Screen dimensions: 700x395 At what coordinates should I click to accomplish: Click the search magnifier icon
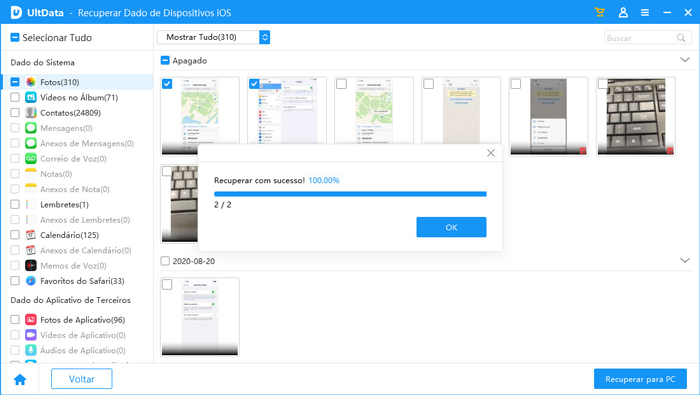[x=681, y=38]
